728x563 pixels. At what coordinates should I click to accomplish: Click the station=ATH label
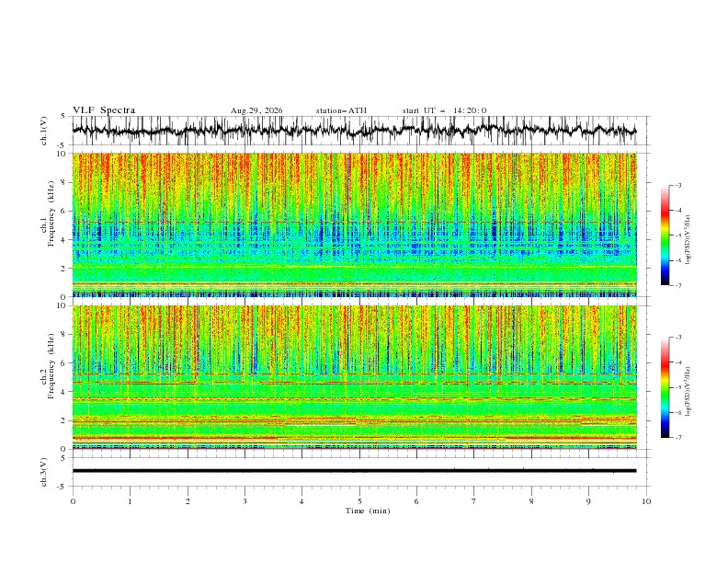click(341, 110)
